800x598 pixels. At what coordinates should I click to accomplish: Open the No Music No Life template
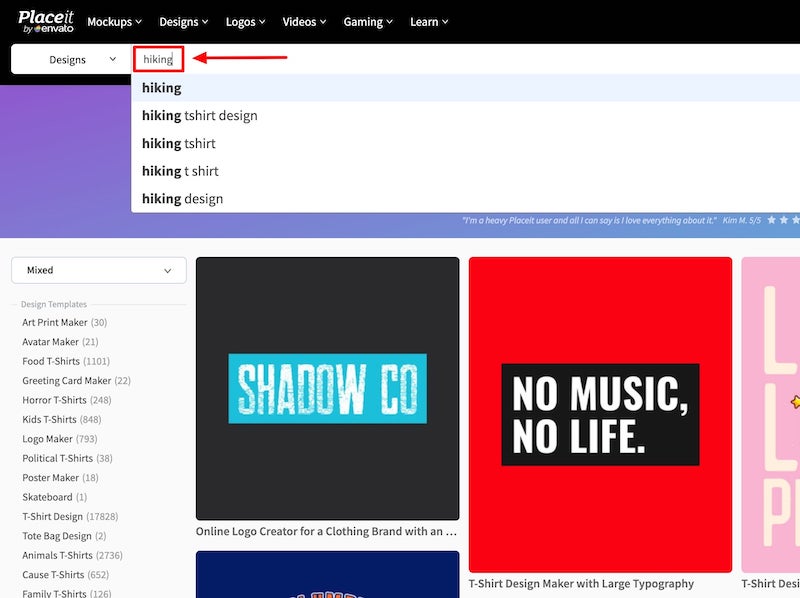click(600, 414)
